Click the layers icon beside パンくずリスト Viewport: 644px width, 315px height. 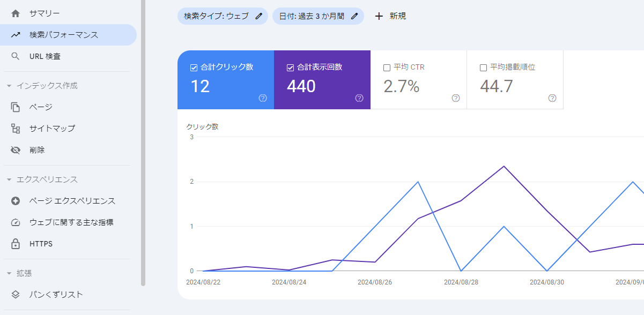click(x=16, y=295)
